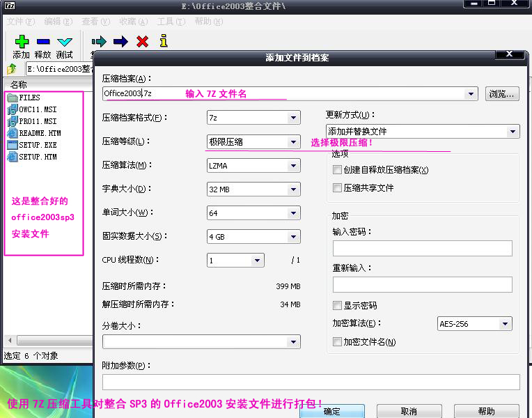Screen dimensions: 532x418
Task: Close the 添加文件到档案 dialog
Action: pyautogui.click(x=509, y=54)
